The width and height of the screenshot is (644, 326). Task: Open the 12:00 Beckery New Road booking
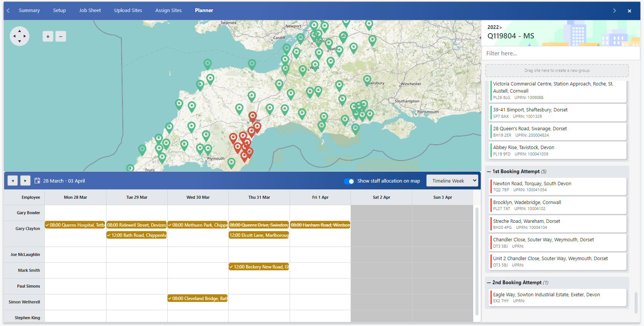point(259,267)
